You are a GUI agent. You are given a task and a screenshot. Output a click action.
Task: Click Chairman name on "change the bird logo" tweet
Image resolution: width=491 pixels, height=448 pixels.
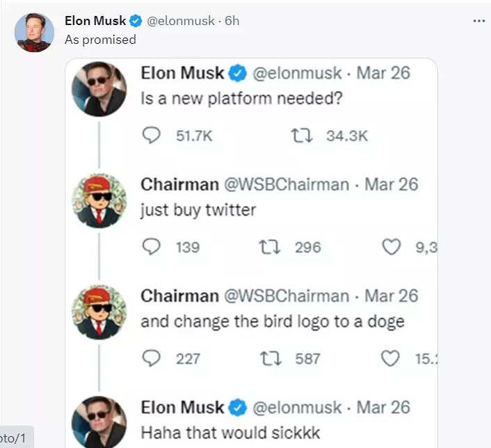tap(178, 296)
